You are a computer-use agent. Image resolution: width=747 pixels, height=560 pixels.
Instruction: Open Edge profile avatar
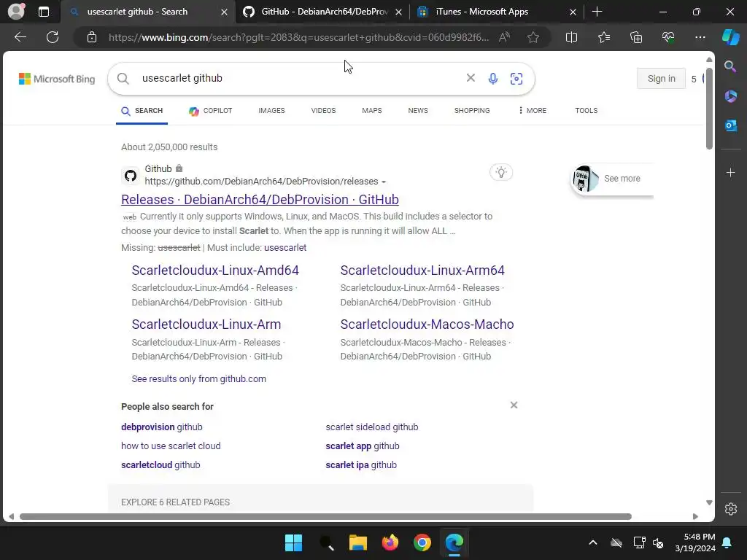pos(16,12)
